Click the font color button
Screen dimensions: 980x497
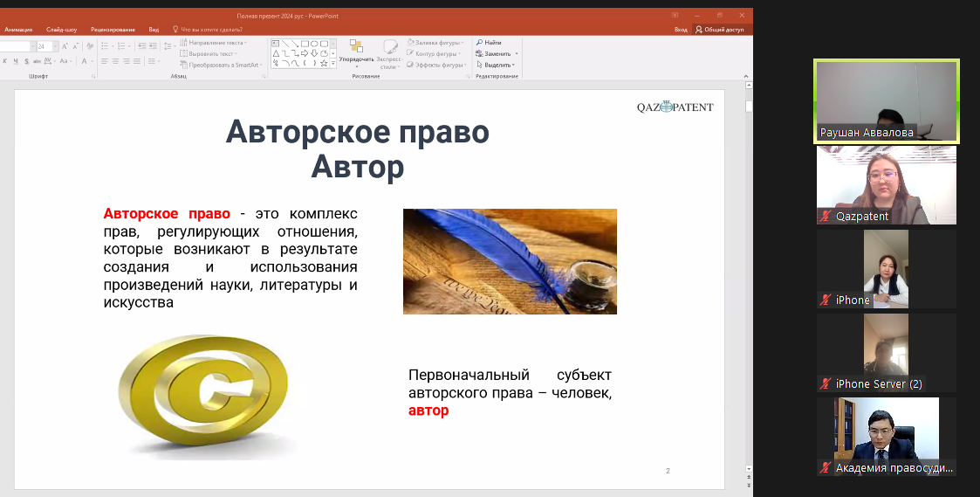coord(84,61)
